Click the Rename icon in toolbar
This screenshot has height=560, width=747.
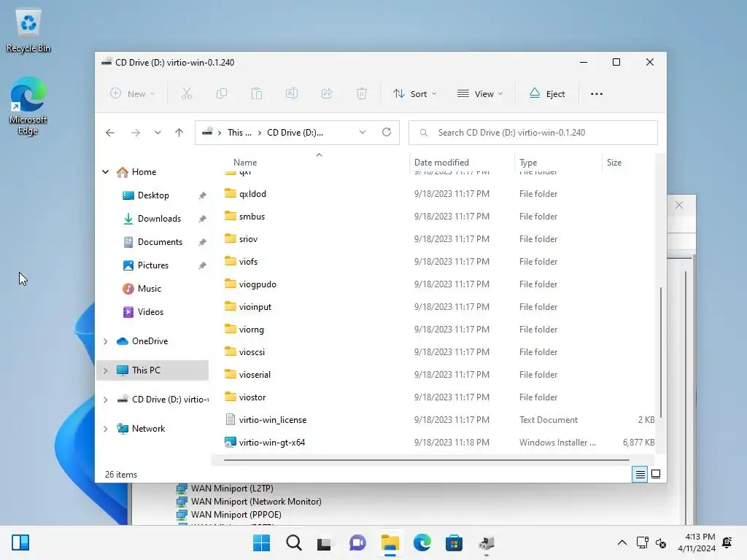(x=292, y=94)
